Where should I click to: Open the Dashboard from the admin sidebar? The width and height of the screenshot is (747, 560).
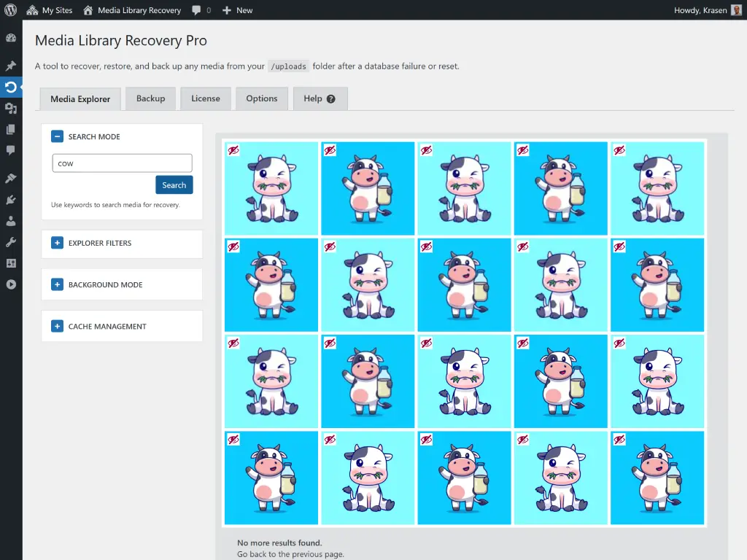coord(11,38)
